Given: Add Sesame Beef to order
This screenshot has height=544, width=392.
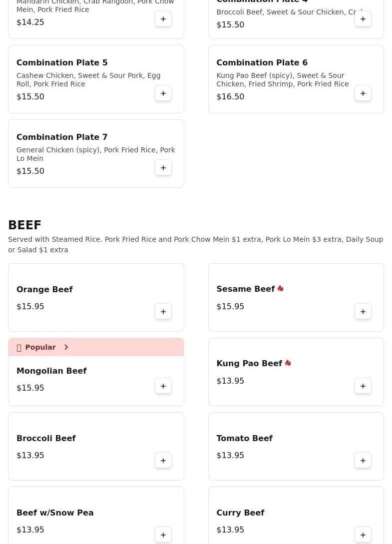Looking at the screenshot, I should 363,312.
